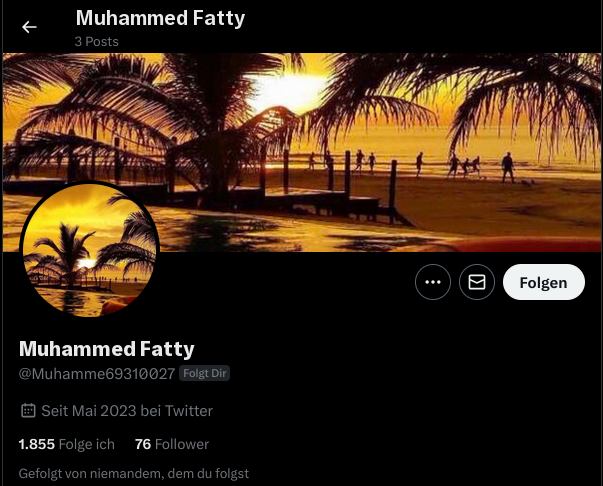Viewport: 603px width, 486px height.
Task: Click the bright sun in the banner
Action: [x=289, y=92]
